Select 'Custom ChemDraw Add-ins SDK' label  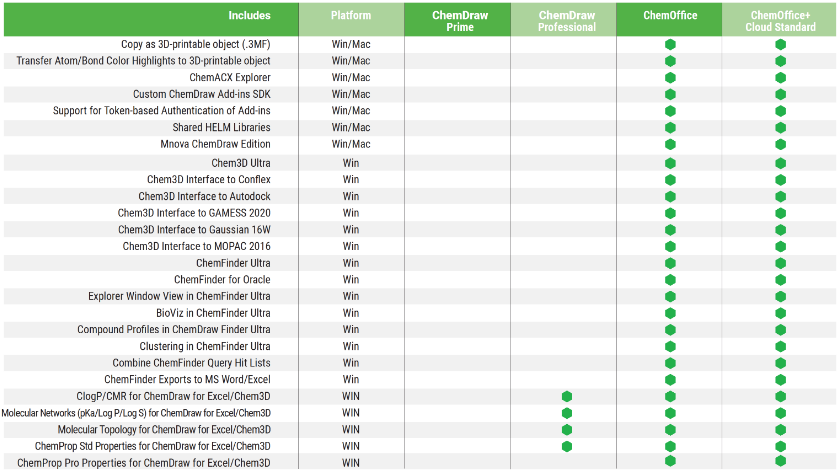(202, 94)
